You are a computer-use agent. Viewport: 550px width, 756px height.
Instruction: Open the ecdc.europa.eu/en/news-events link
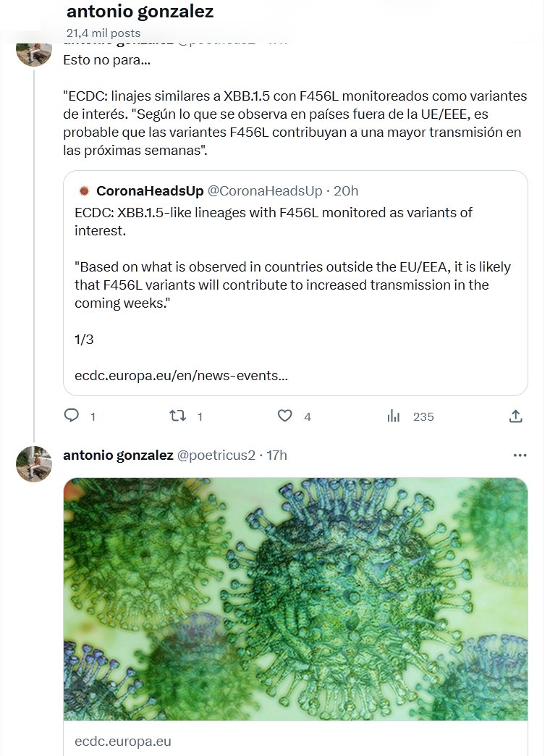[181, 376]
